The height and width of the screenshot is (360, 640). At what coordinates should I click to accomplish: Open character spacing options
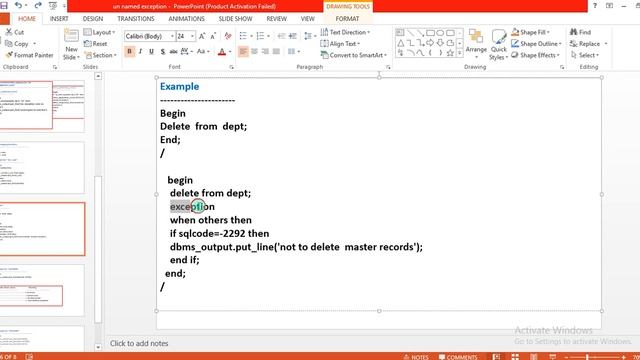click(186, 51)
